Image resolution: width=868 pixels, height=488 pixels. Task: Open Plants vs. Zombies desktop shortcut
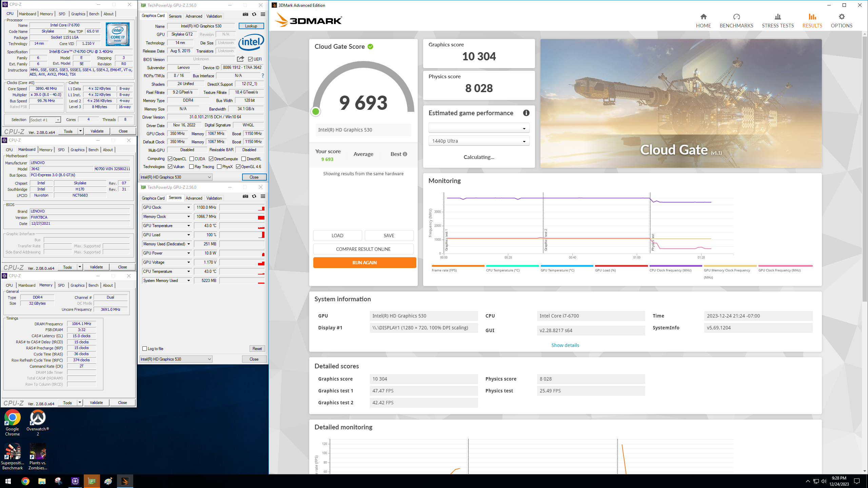tap(38, 456)
